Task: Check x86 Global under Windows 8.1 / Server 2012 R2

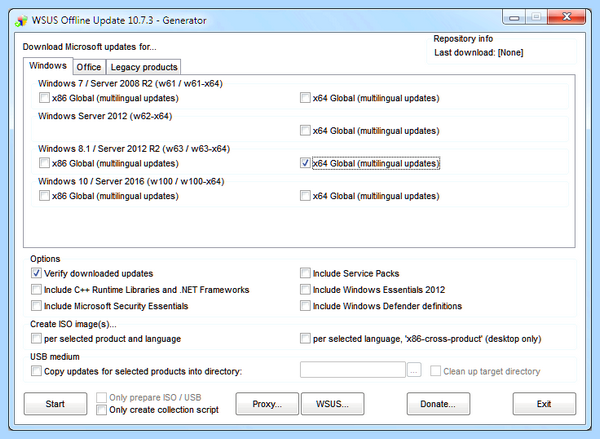Action: click(x=44, y=163)
